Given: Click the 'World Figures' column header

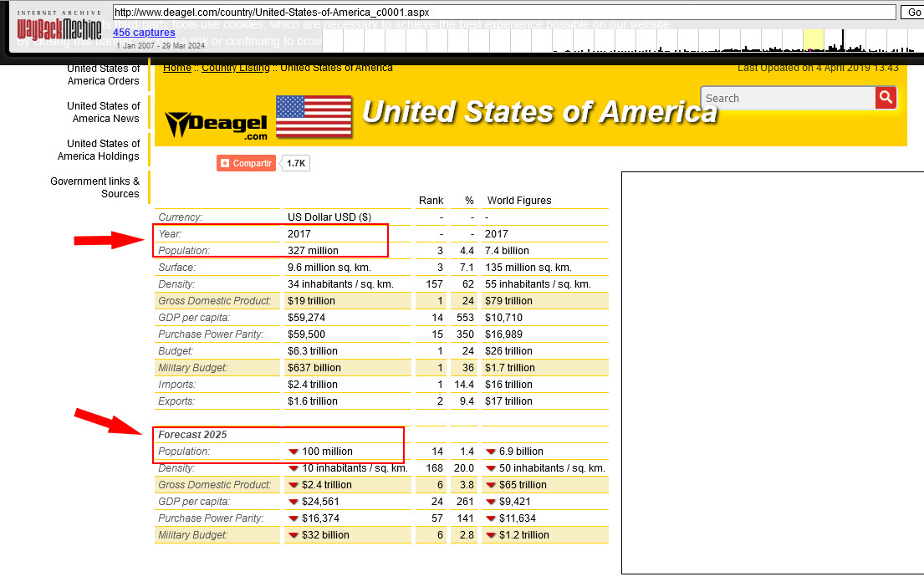Looking at the screenshot, I should pos(519,201).
